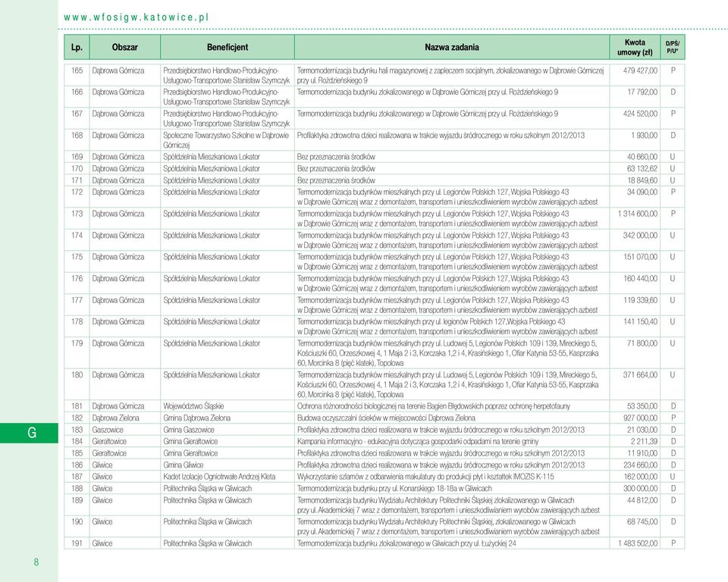The image size is (728, 582).
Task: Select amount 119 339,60
Action: pyautogui.click(x=640, y=300)
